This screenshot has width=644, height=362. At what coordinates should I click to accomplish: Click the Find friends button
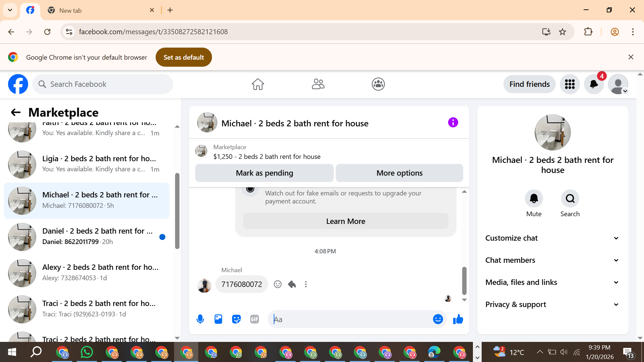point(530,84)
